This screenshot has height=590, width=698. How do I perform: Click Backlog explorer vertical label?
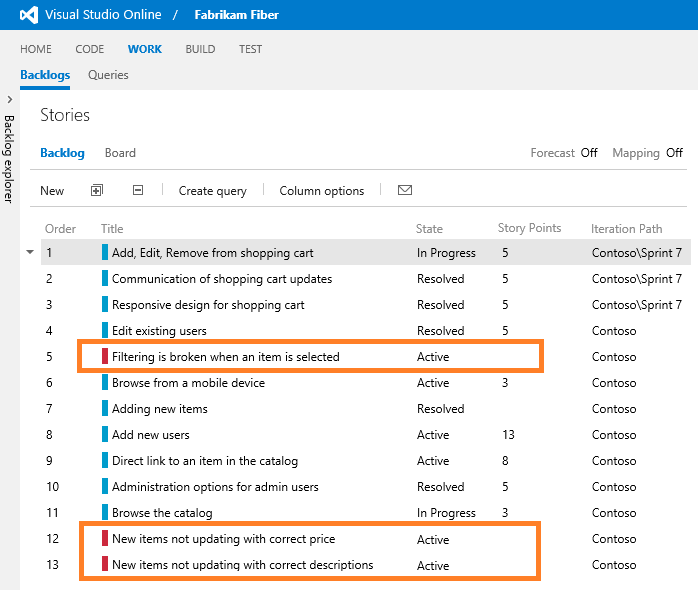[9, 159]
